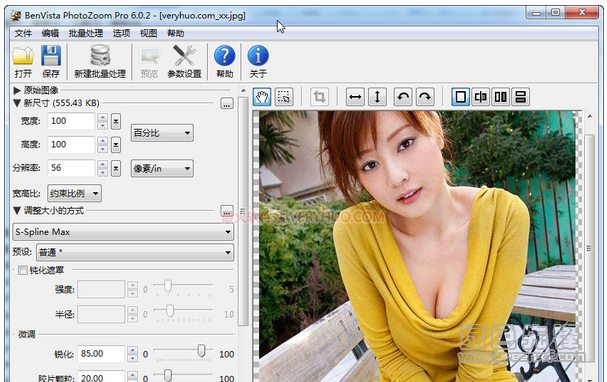Open 新尺寸 section options button
The width and height of the screenshot is (607, 382).
227,103
